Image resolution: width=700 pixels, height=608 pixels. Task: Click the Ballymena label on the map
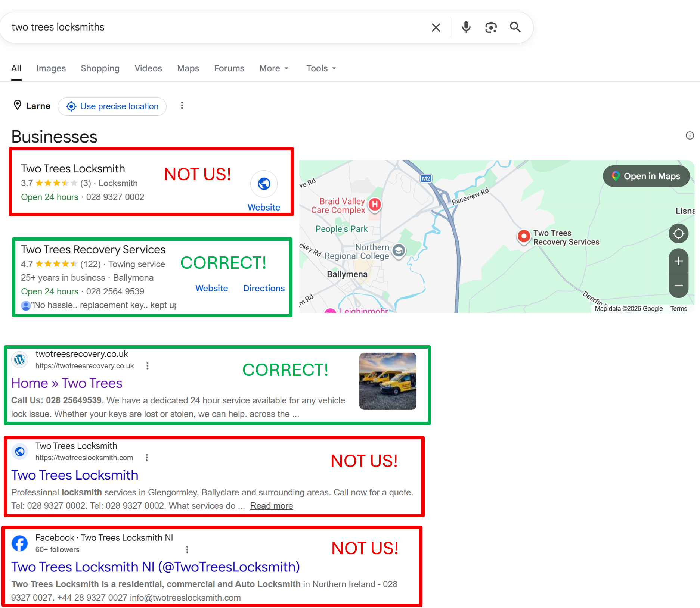[x=347, y=274]
